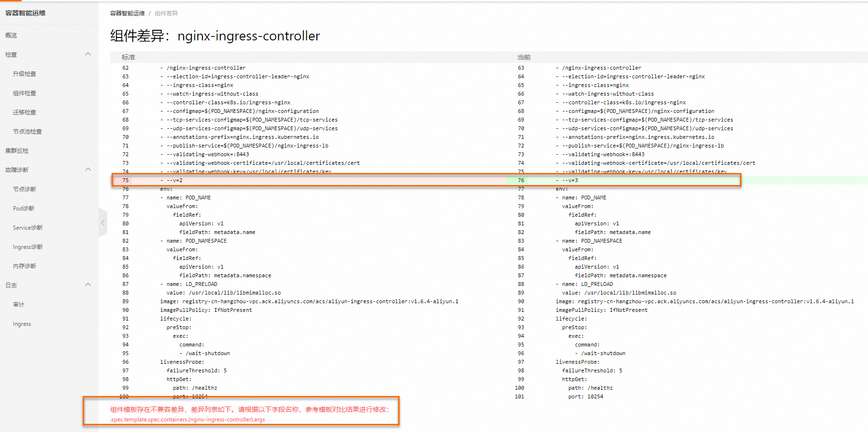
Task: Open 审计 under 日志
Action: [x=19, y=305]
